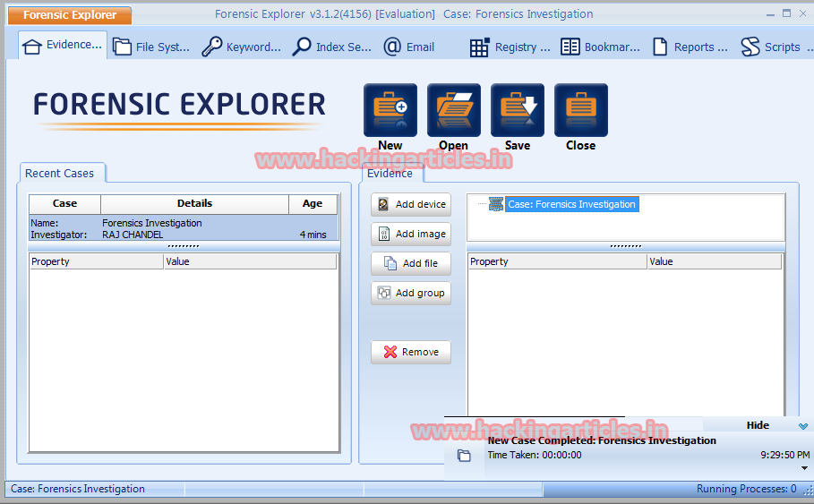Maximize the Forensic Explorer window
This screenshot has width=814, height=504.
coord(787,13)
